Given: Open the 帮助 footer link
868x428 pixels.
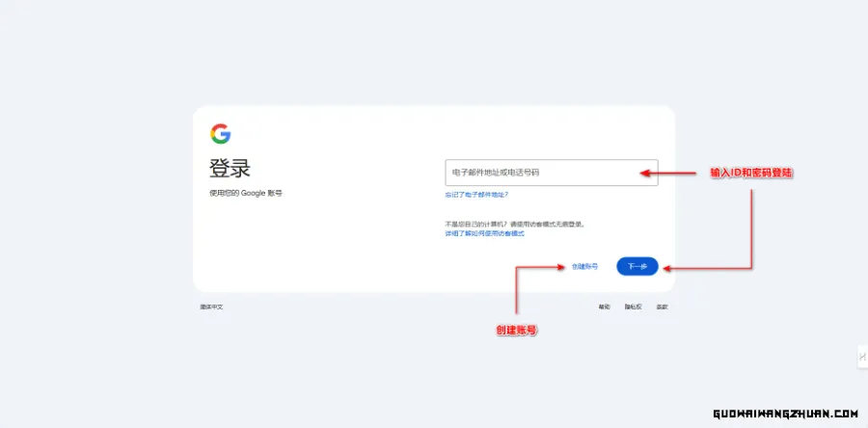Looking at the screenshot, I should click(604, 307).
